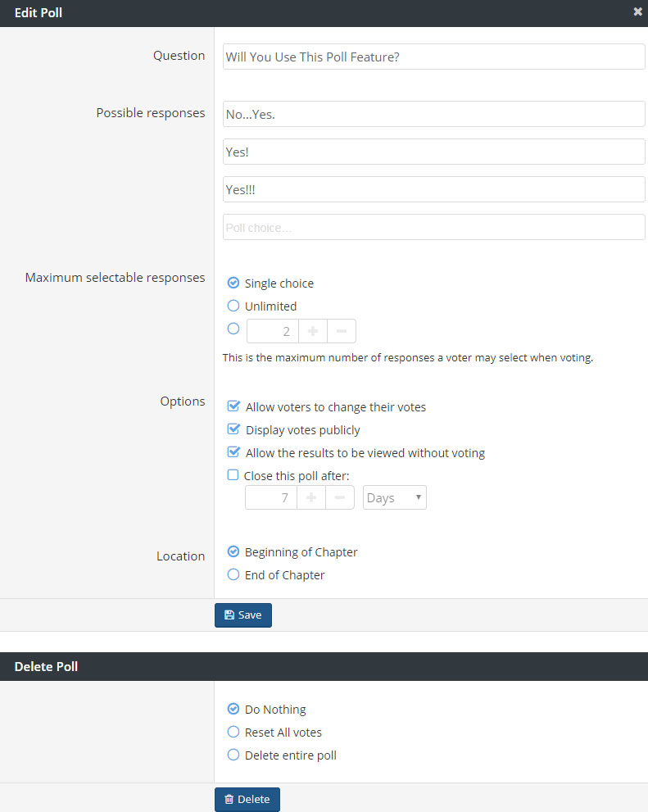Image resolution: width=648 pixels, height=812 pixels.
Task: Click plus icon for maximum responses
Action: (x=312, y=331)
